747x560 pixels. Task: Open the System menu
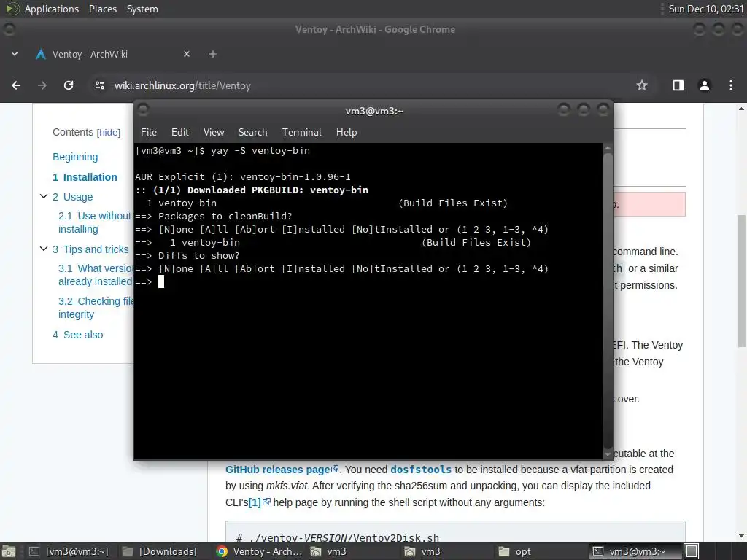pyautogui.click(x=142, y=9)
